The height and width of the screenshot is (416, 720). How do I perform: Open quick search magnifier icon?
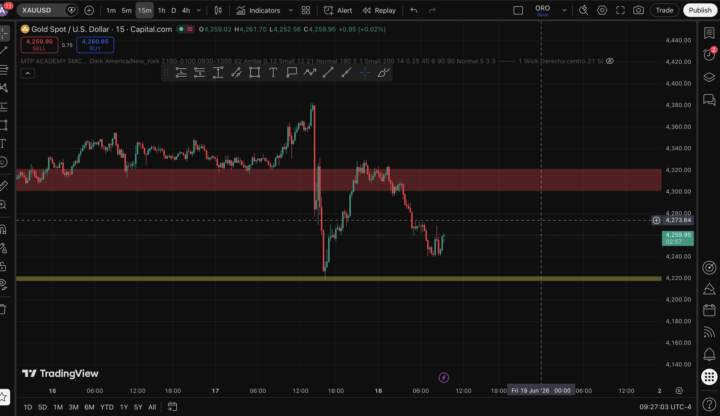(x=583, y=10)
